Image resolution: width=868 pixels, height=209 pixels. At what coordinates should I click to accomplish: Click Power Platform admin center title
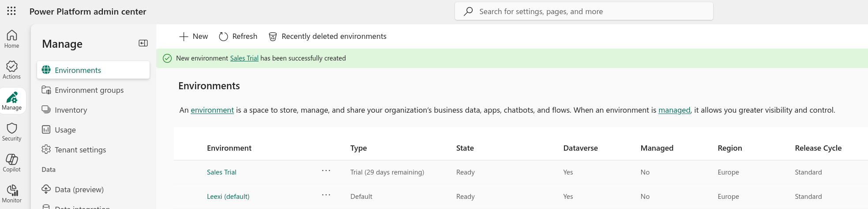tap(88, 11)
